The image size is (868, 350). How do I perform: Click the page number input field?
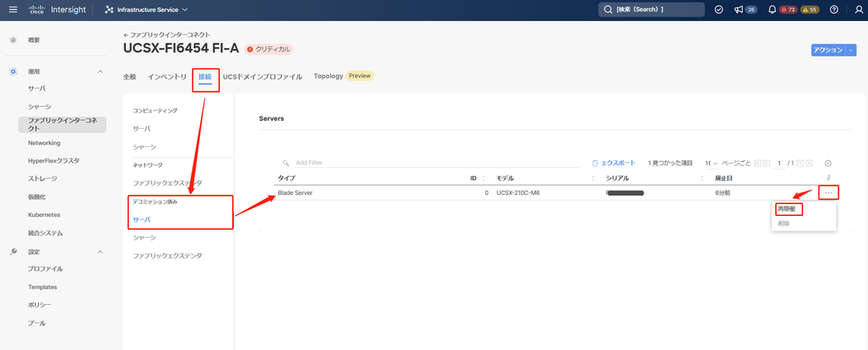(x=779, y=164)
